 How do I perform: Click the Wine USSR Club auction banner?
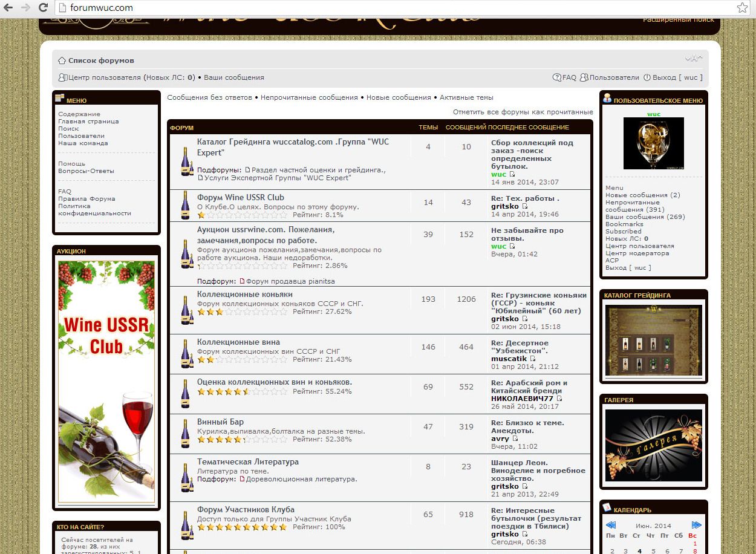[x=106, y=381]
